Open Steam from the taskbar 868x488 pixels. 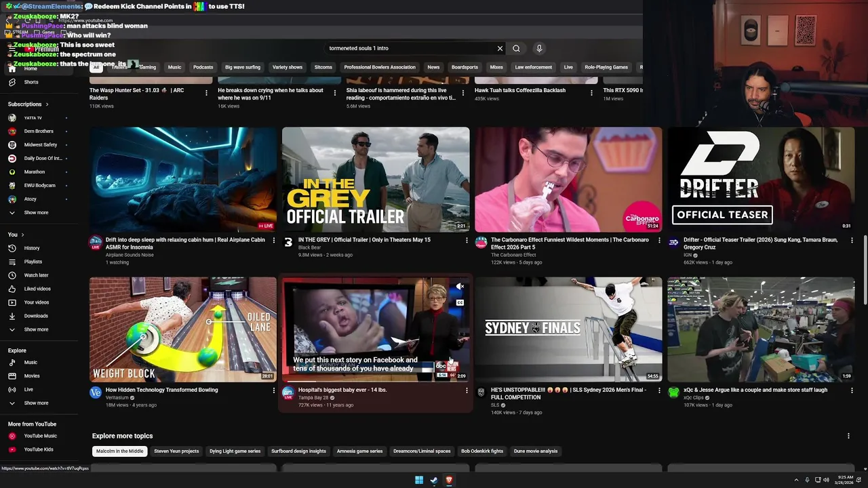[x=434, y=480]
